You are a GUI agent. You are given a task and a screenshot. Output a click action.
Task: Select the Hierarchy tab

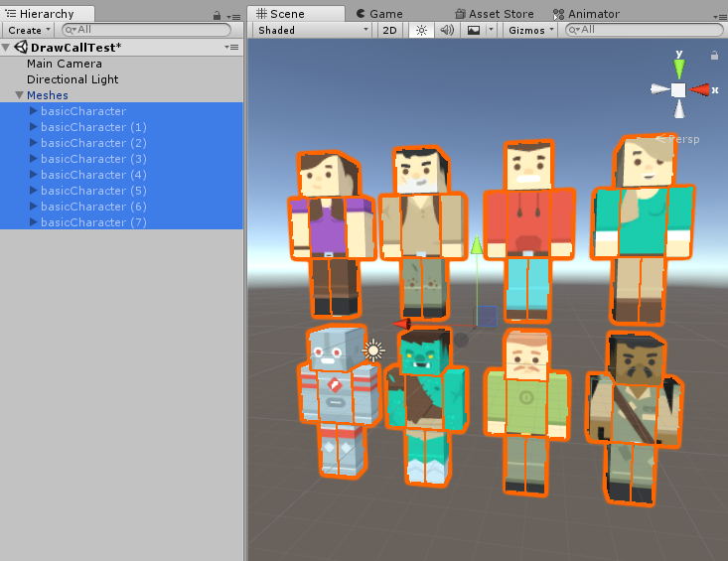48,14
